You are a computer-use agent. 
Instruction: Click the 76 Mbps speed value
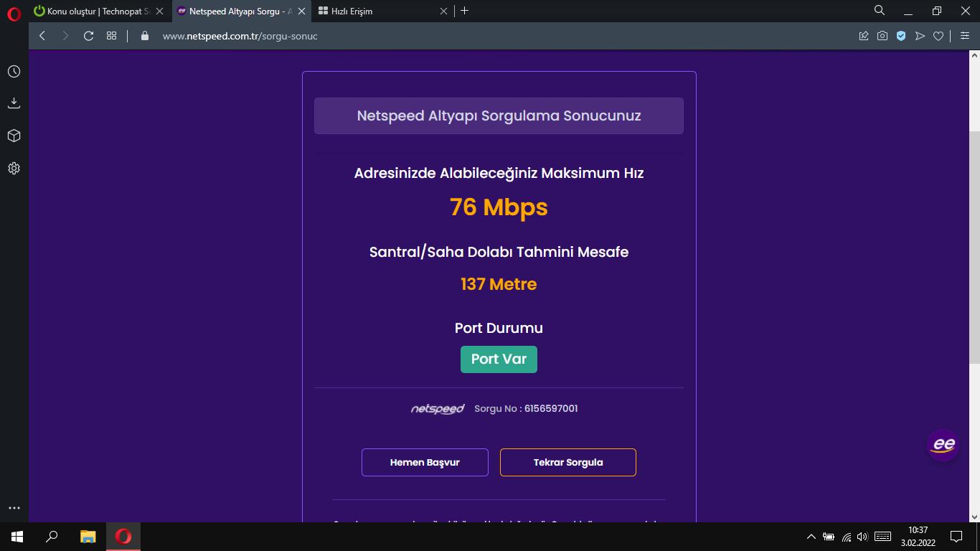(x=499, y=207)
